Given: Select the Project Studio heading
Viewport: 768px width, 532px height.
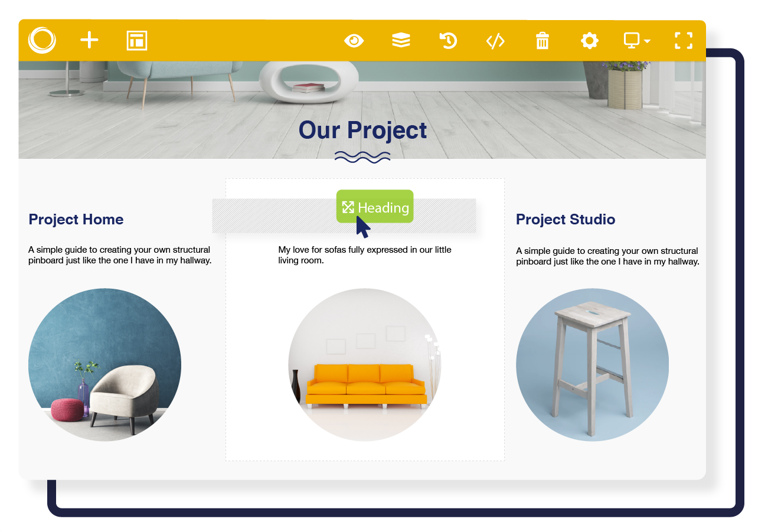Looking at the screenshot, I should click(x=566, y=220).
